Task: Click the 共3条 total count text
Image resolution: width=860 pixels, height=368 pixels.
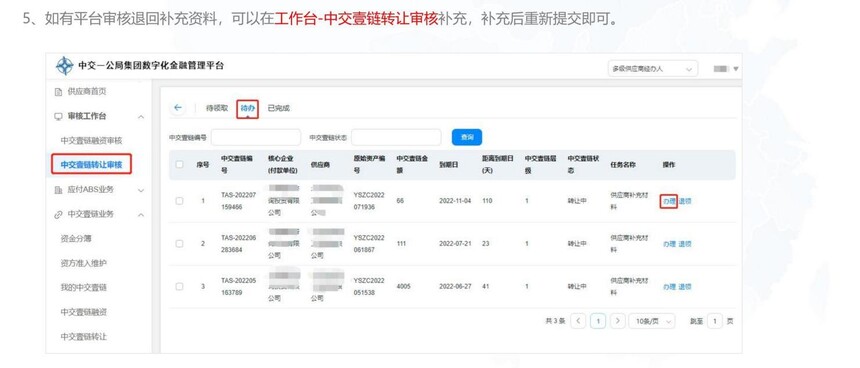Action: (x=555, y=321)
